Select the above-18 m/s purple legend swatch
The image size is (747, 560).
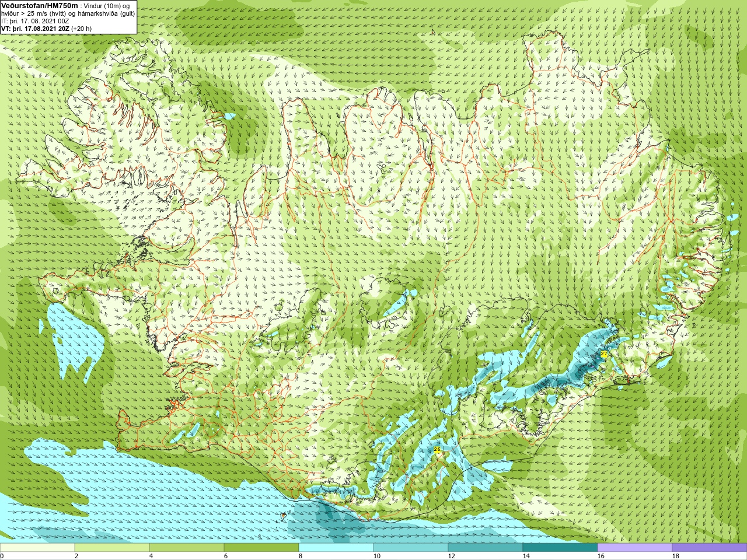point(710,548)
